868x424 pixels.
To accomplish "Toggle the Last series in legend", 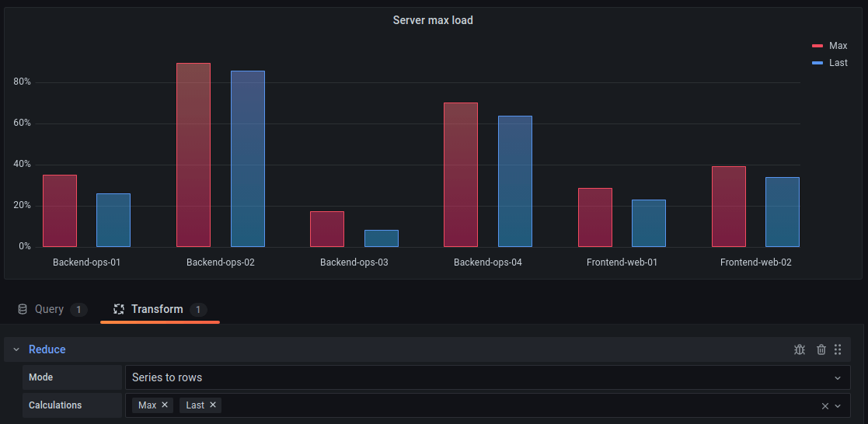I will coord(838,63).
